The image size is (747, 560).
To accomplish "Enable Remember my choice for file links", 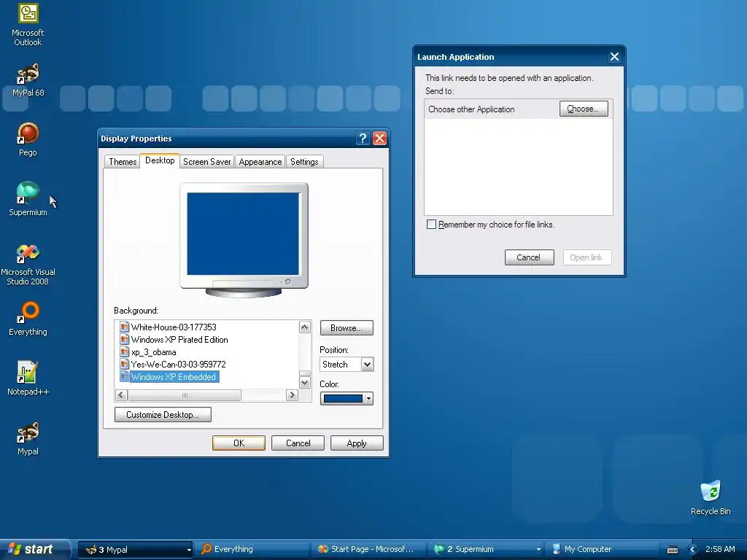I will [x=431, y=225].
